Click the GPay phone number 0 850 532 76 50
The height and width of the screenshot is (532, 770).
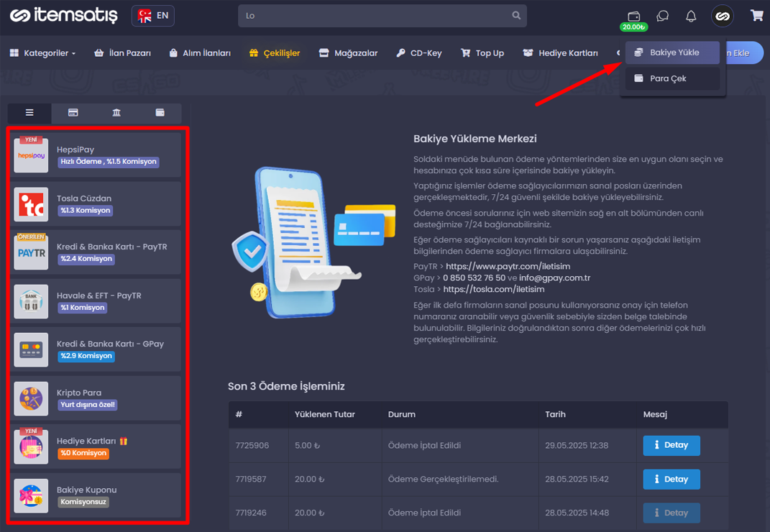coord(474,278)
